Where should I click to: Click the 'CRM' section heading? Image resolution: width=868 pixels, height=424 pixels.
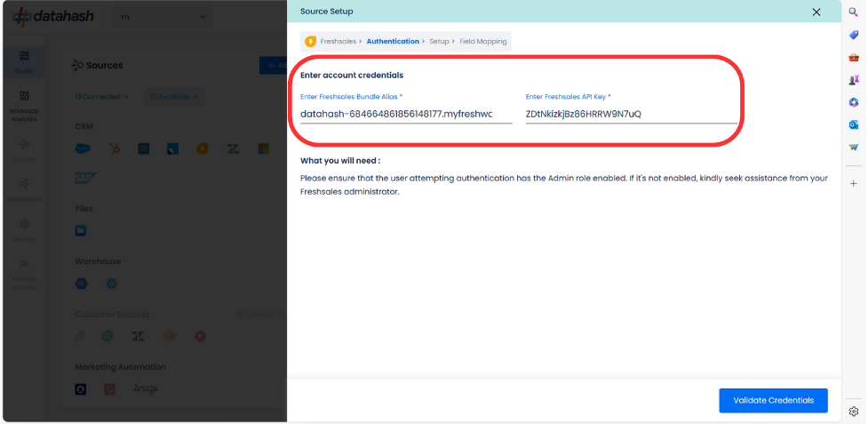[x=84, y=127]
